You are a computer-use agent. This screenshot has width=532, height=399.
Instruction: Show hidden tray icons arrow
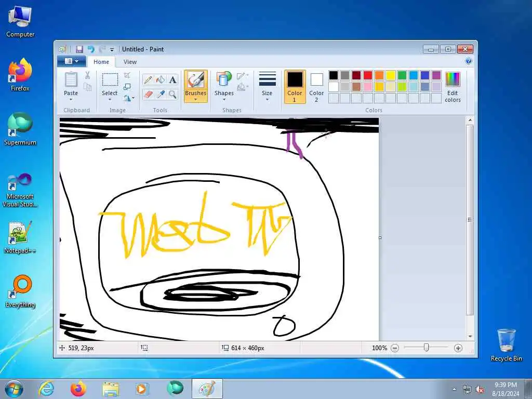tap(454, 390)
